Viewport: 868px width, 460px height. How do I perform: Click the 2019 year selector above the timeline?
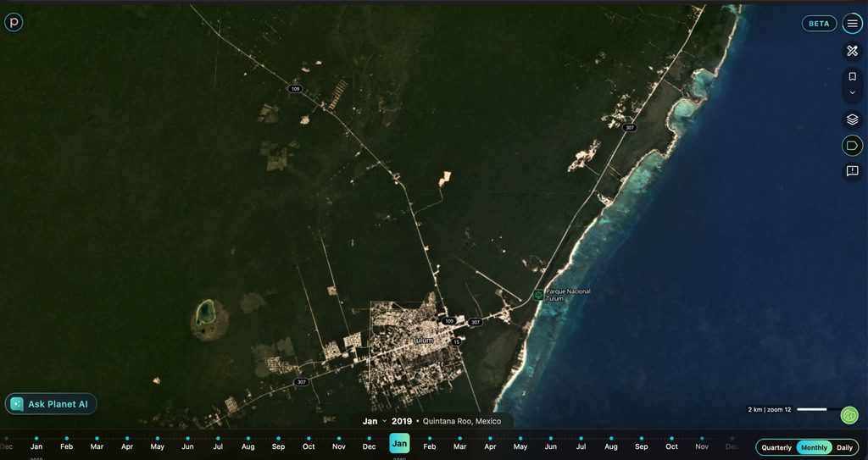402,421
